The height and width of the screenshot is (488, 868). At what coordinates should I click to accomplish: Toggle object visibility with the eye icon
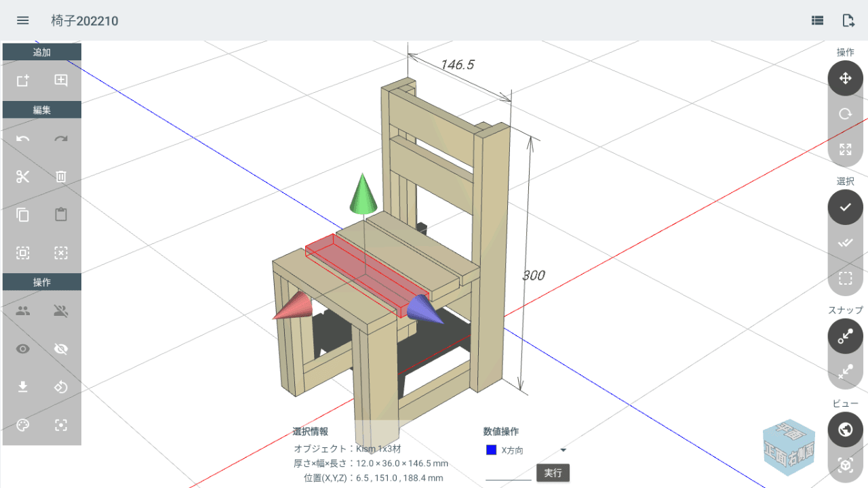click(22, 348)
